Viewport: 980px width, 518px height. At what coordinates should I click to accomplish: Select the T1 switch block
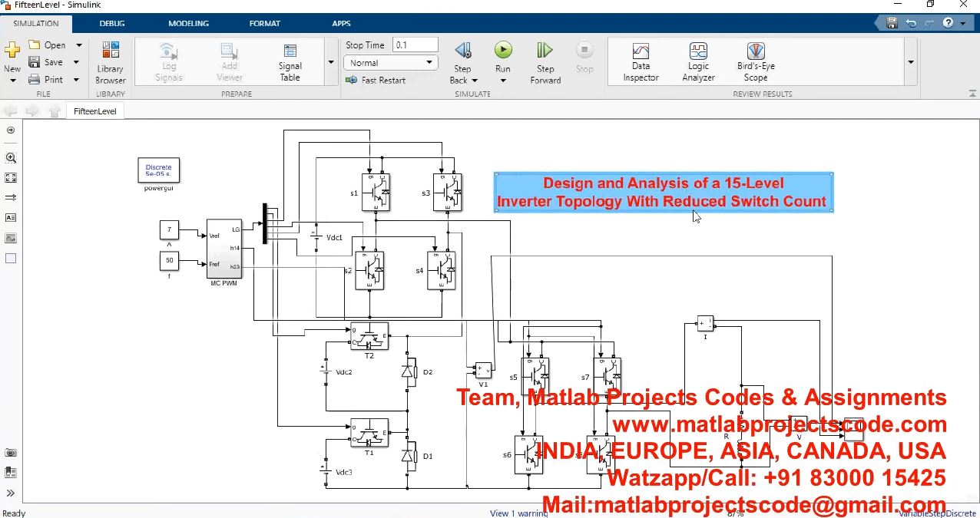point(369,433)
